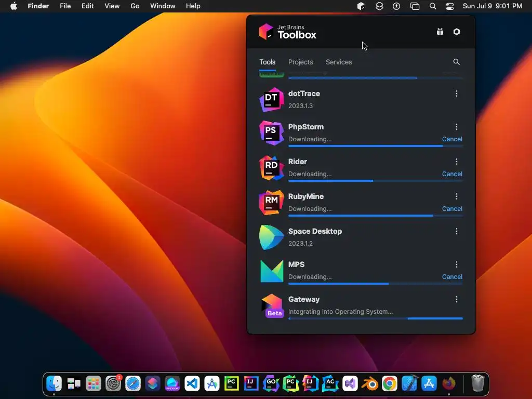The image size is (532, 399).
Task: Click the date and time in menu bar
Action: point(493,6)
